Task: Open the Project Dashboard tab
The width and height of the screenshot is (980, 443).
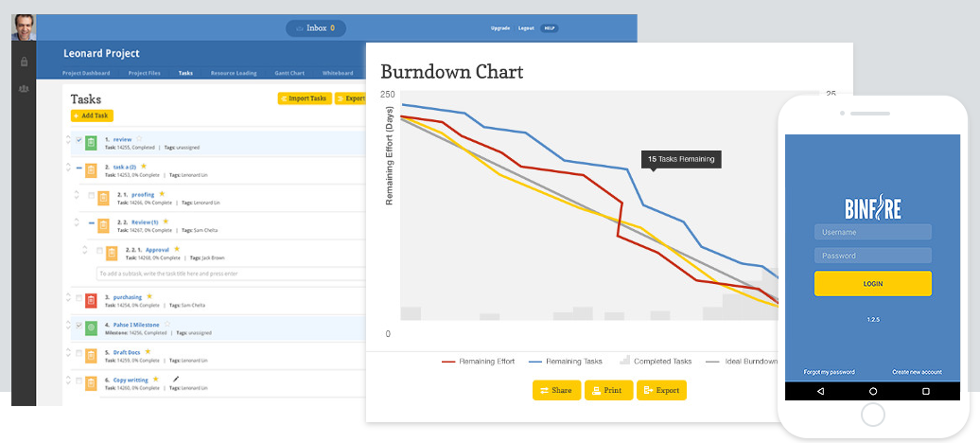Action: (x=86, y=73)
